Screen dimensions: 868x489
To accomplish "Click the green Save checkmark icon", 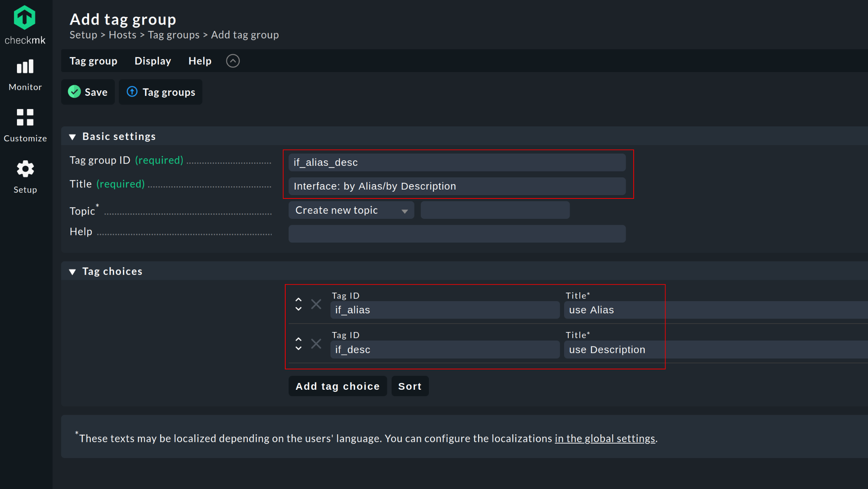I will [75, 92].
